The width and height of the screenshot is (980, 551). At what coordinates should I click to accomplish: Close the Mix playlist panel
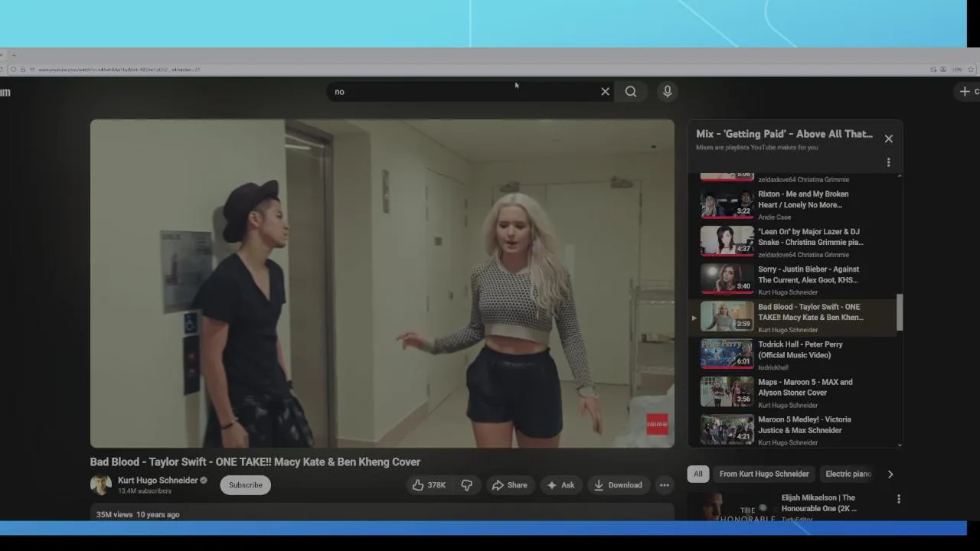[x=889, y=139]
